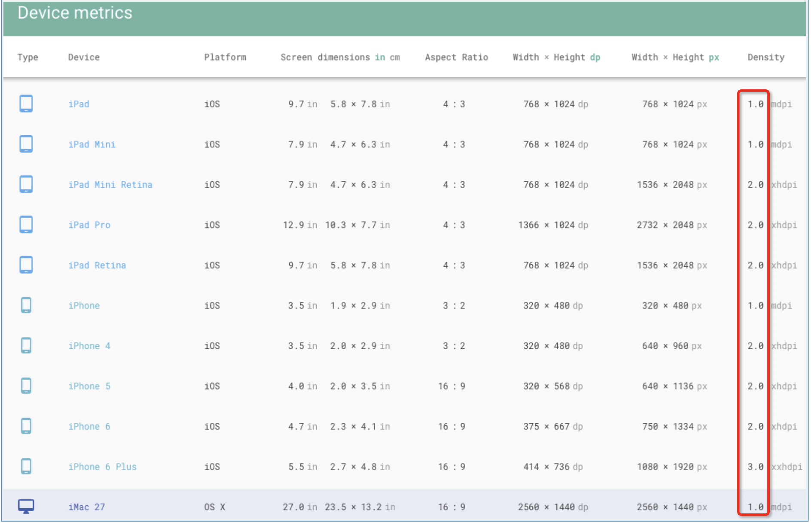Click '2.0 × 3.5 in' in iPhone 5 row

pyautogui.click(x=360, y=386)
